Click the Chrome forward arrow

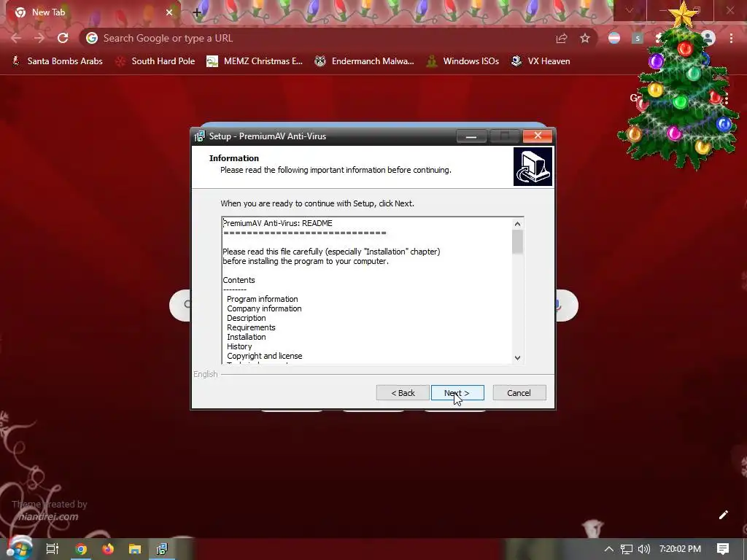point(39,38)
